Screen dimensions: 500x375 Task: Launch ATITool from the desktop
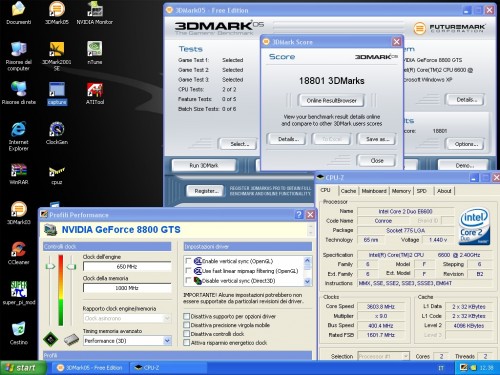tap(95, 93)
